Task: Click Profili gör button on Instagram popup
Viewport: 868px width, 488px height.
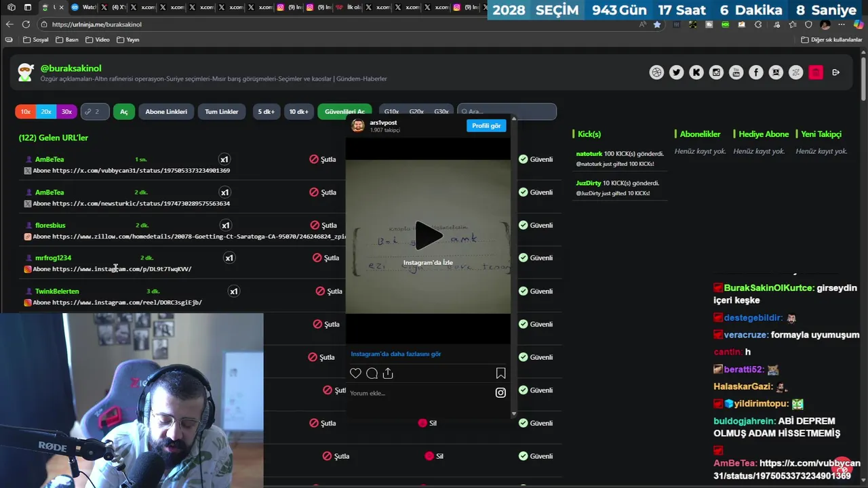Action: (486, 125)
